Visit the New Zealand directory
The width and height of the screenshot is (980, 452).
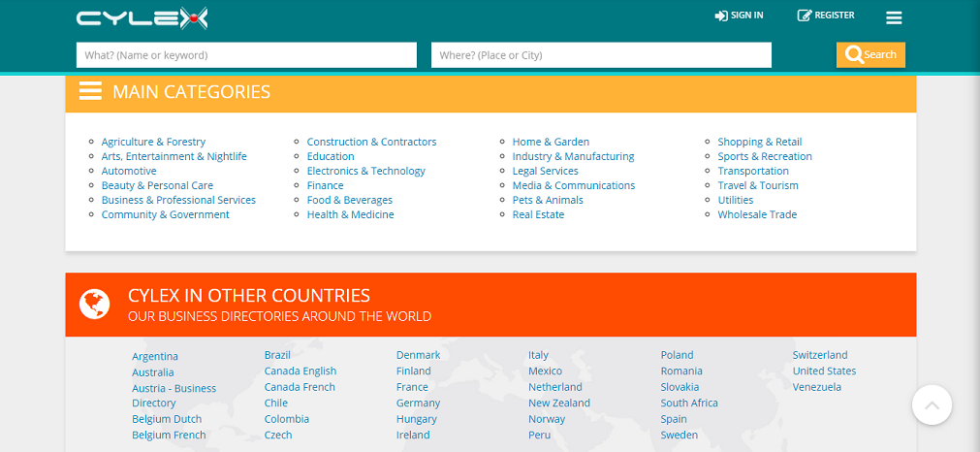(x=558, y=403)
